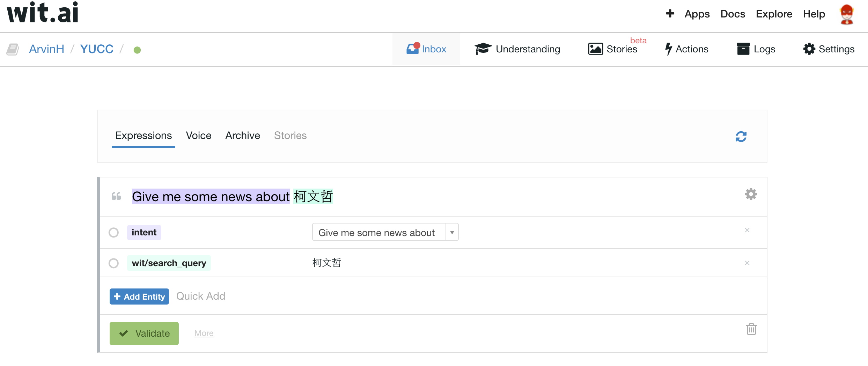Viewport: 868px width, 366px height.
Task: Open Explore in the top menu
Action: tap(774, 14)
